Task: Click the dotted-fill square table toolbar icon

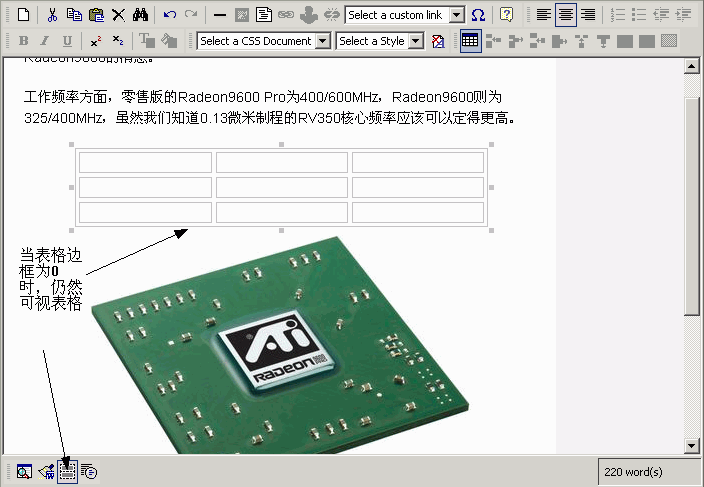Action: click(x=669, y=41)
